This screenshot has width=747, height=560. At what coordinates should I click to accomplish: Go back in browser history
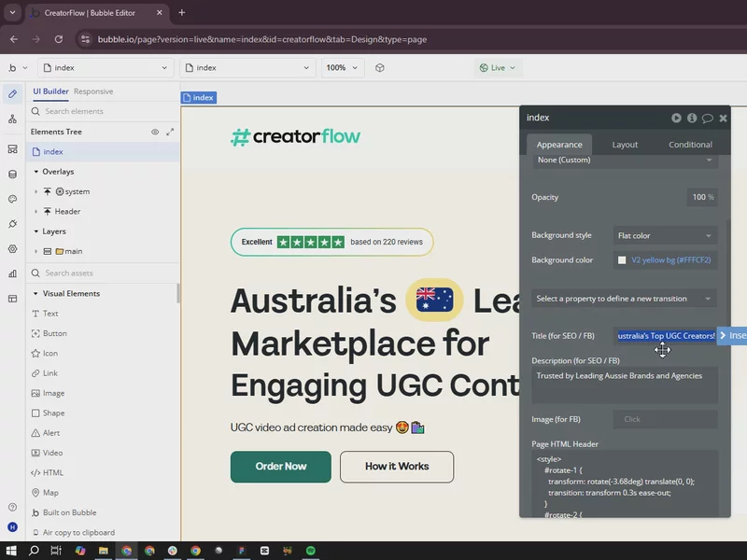coord(14,39)
